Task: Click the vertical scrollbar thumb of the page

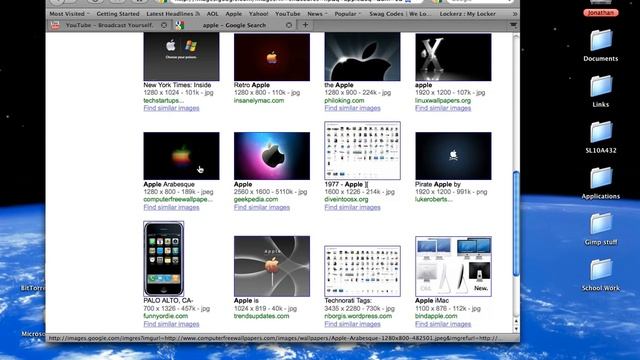Action: pyautogui.click(x=516, y=223)
